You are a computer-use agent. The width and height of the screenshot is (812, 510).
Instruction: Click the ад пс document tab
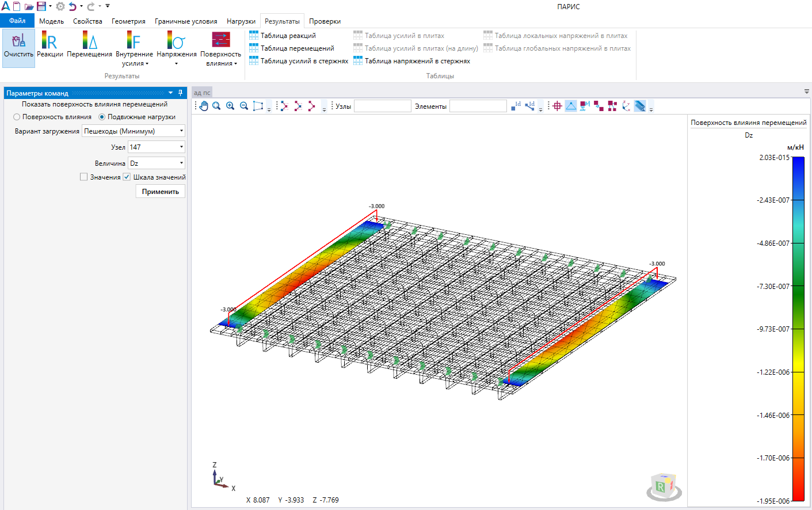click(202, 93)
